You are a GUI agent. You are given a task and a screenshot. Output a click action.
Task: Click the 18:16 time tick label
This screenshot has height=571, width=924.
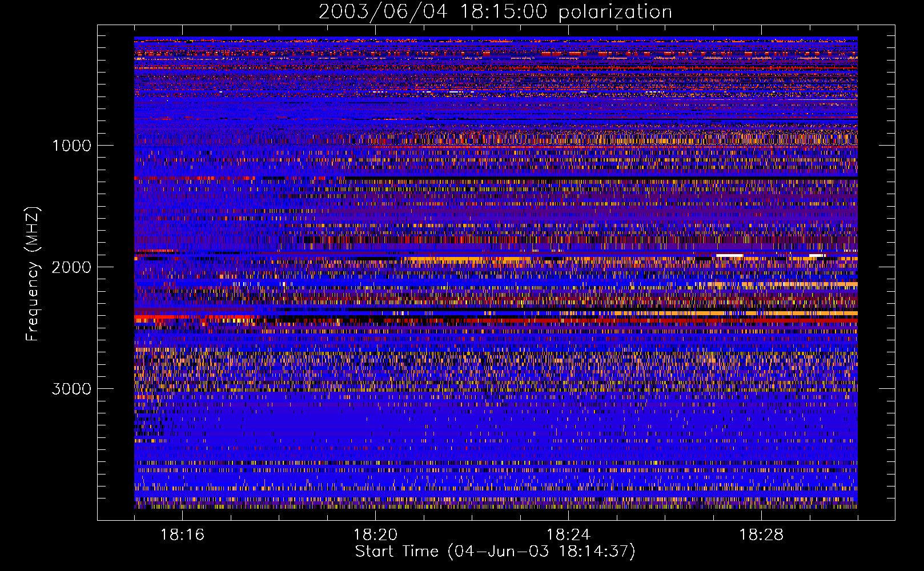point(182,535)
